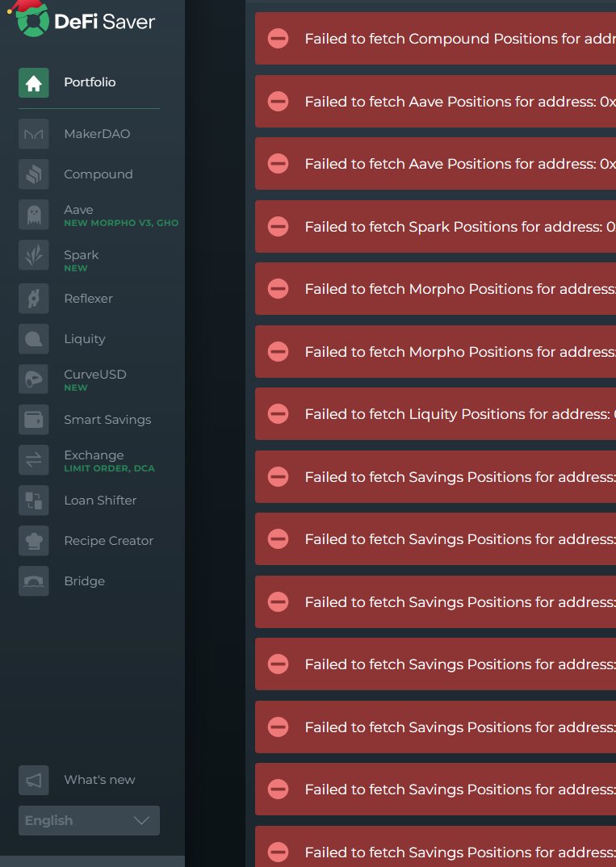616x867 pixels.
Task: Click the CurveUSD sidebar icon
Action: coord(34,379)
